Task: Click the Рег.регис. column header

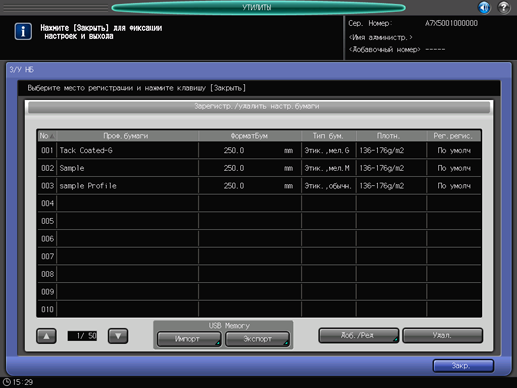Action: [454, 136]
